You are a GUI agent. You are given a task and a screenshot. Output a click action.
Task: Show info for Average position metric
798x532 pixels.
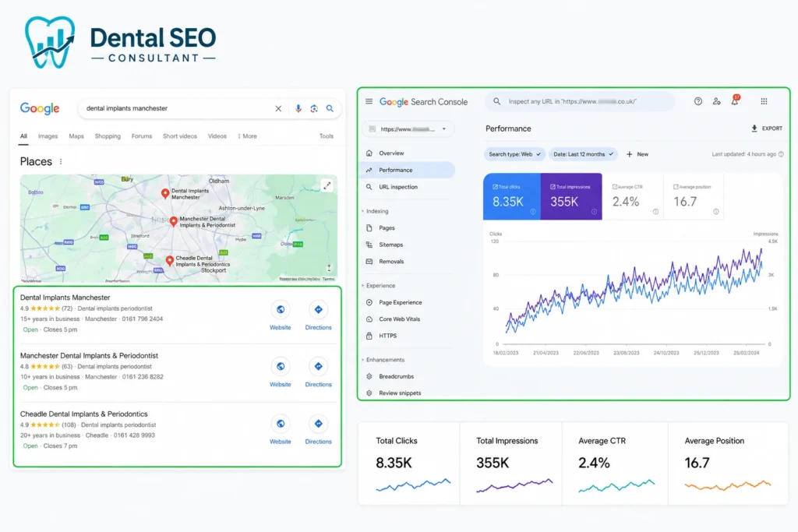pyautogui.click(x=716, y=212)
